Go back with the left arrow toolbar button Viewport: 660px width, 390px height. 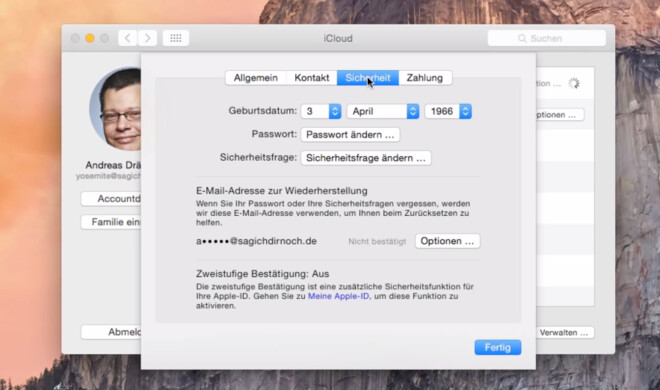pyautogui.click(x=128, y=38)
